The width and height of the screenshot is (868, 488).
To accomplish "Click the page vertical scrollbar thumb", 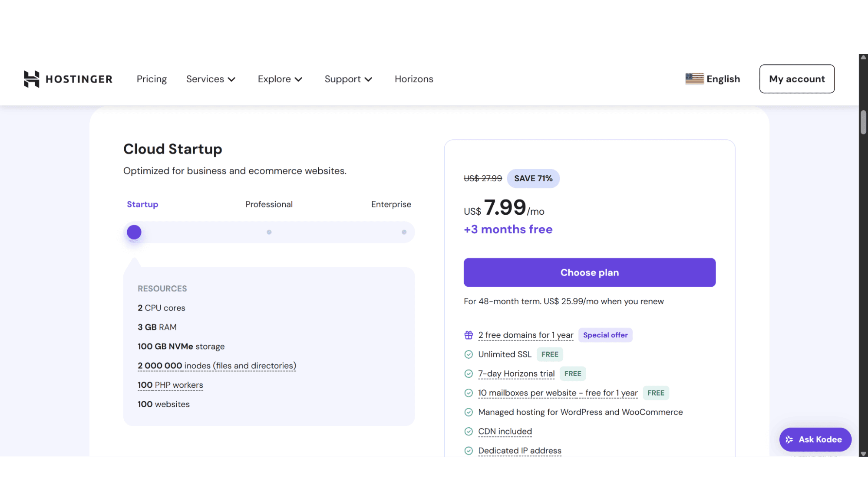I will click(863, 122).
